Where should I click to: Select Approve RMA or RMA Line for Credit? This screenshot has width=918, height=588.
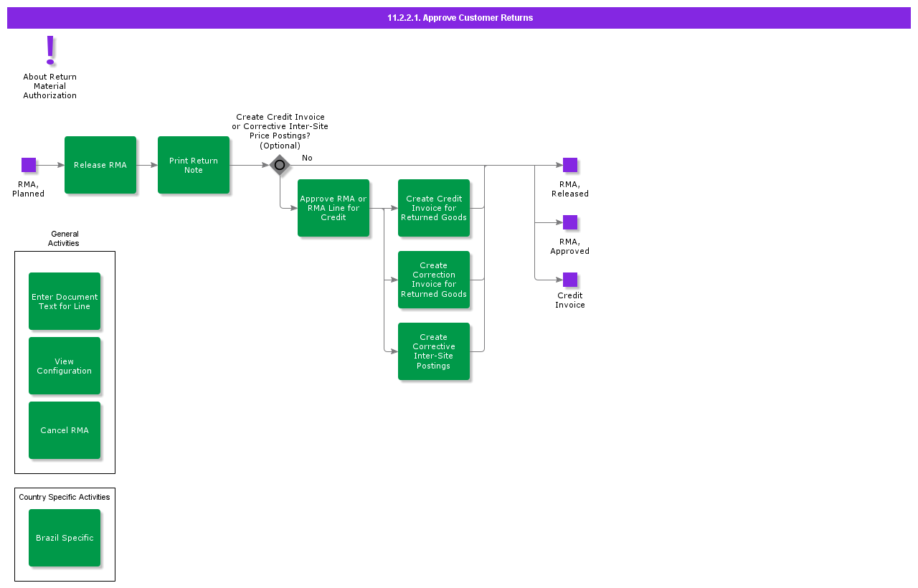[x=333, y=208]
